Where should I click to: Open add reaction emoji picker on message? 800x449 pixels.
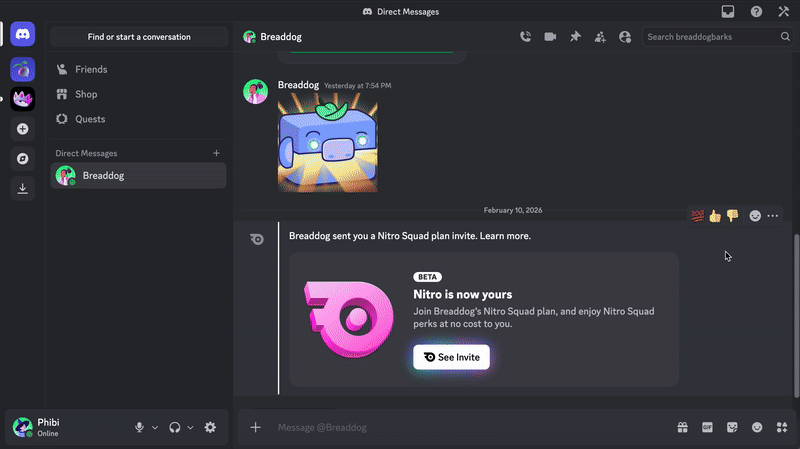point(755,216)
